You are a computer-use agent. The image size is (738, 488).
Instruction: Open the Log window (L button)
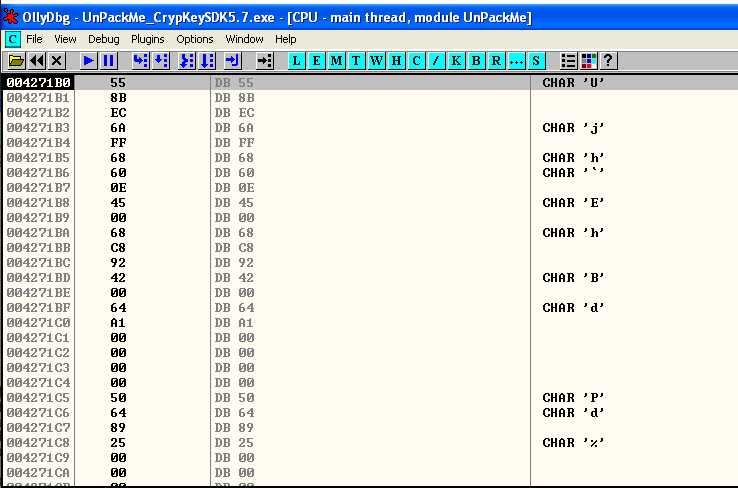click(297, 61)
